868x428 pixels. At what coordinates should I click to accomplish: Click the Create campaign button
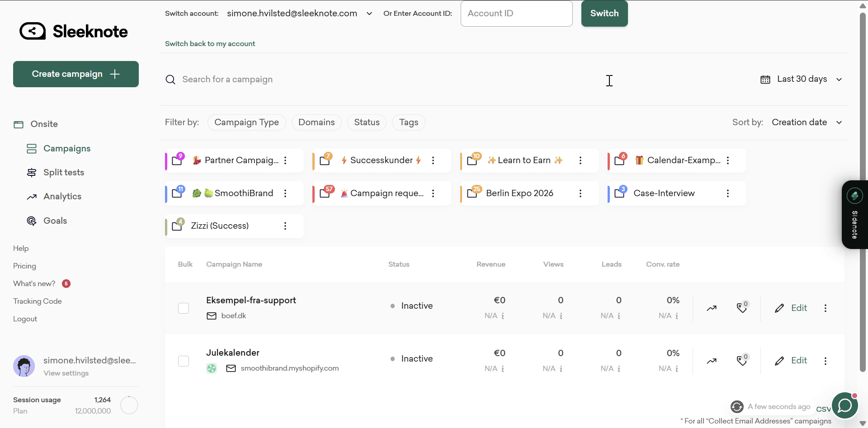[76, 74]
